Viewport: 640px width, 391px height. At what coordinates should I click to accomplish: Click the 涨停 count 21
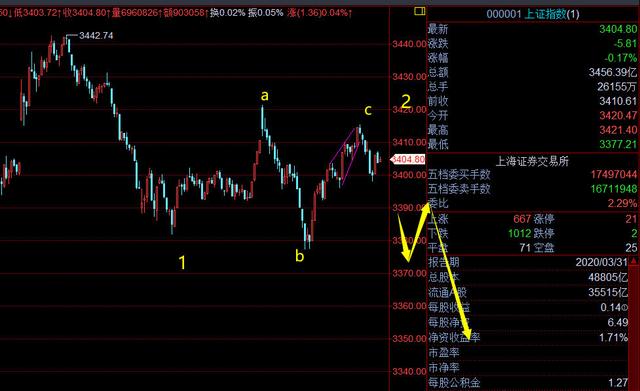[631, 219]
